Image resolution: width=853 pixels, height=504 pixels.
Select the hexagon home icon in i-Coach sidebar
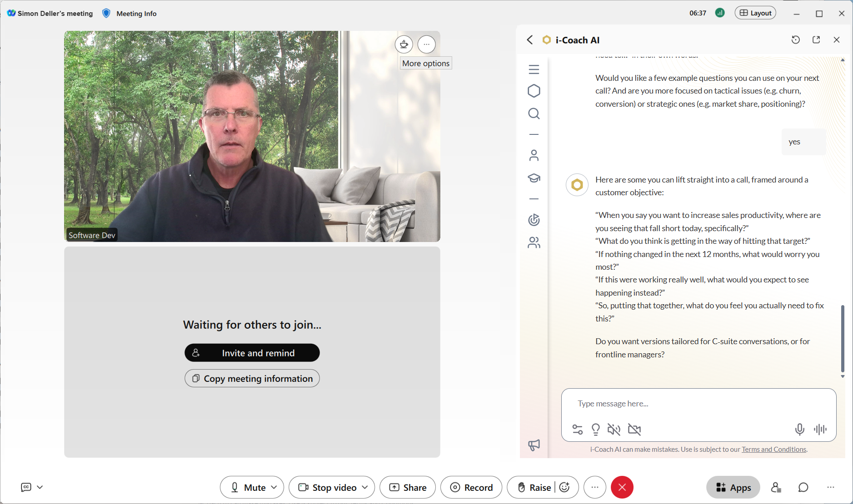(x=534, y=91)
